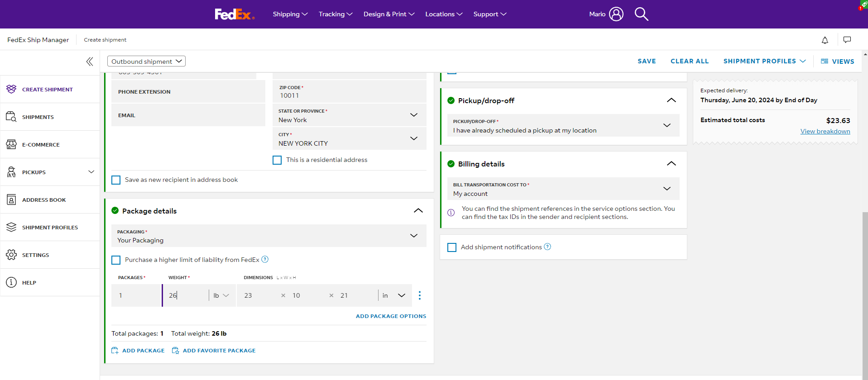Click the Phone Extension field
The width and height of the screenshot is (868, 380).
(x=188, y=92)
